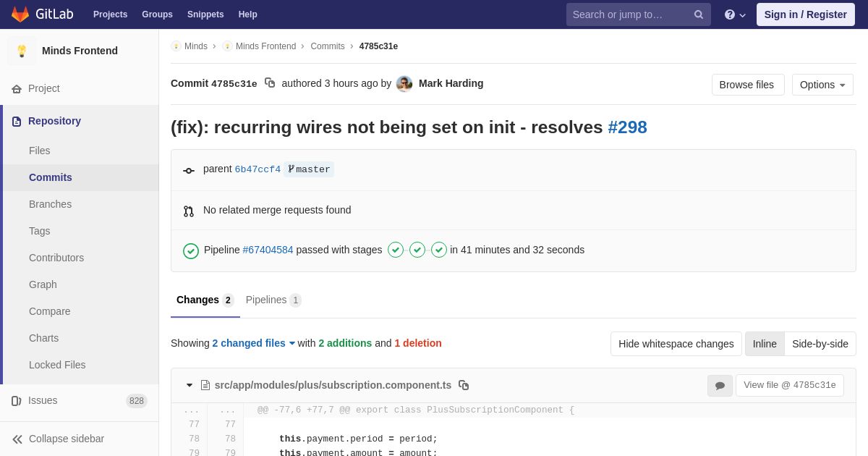Open Compare in repository sidebar
The width and height of the screenshot is (868, 456).
pyautogui.click(x=50, y=311)
